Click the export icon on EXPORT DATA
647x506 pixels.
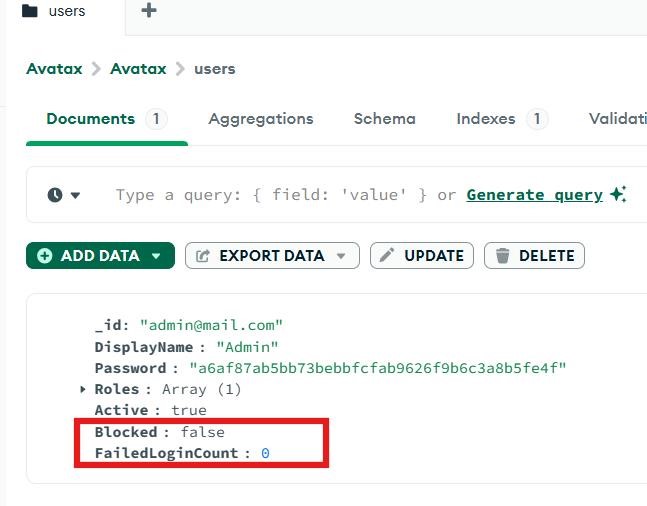pyautogui.click(x=203, y=256)
